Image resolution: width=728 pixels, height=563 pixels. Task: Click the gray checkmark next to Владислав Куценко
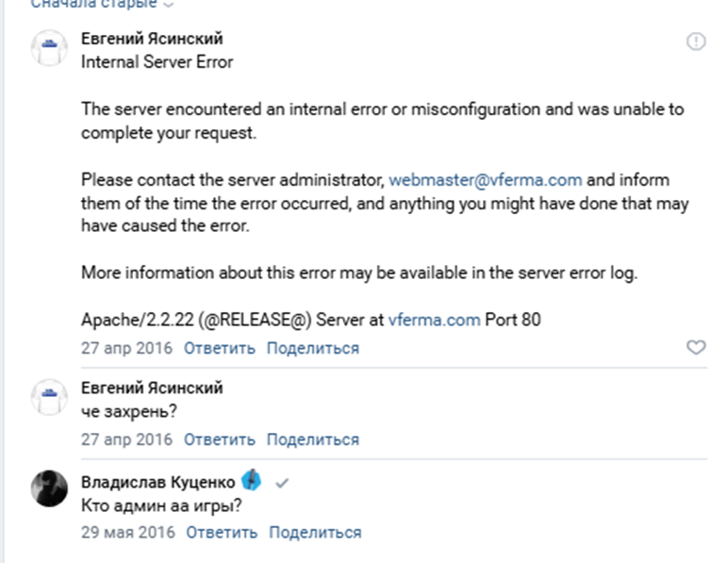(282, 483)
